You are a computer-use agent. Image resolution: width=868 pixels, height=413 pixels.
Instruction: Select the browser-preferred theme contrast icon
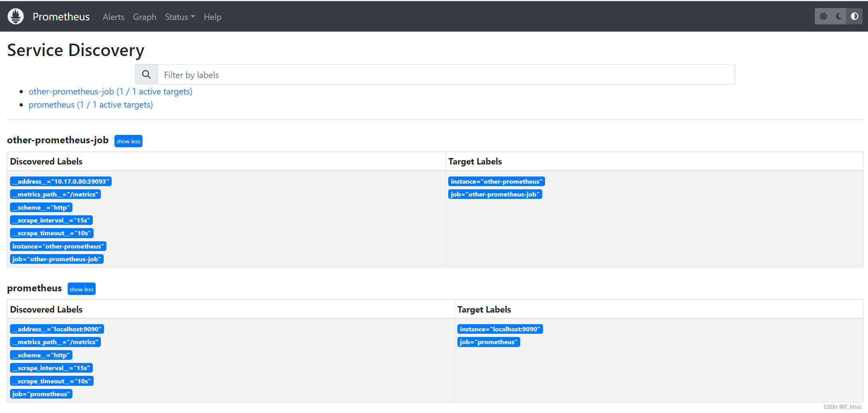(854, 16)
